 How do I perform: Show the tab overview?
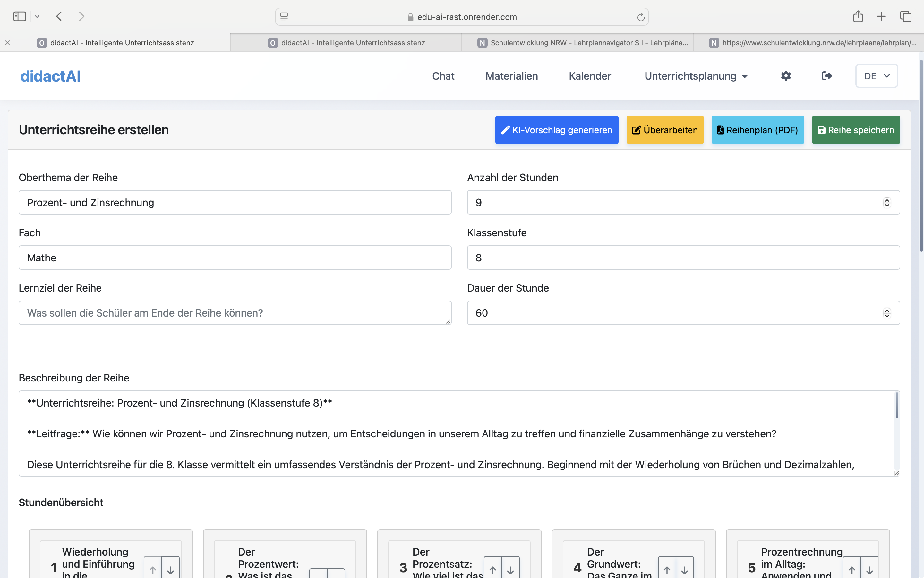pyautogui.click(x=906, y=16)
